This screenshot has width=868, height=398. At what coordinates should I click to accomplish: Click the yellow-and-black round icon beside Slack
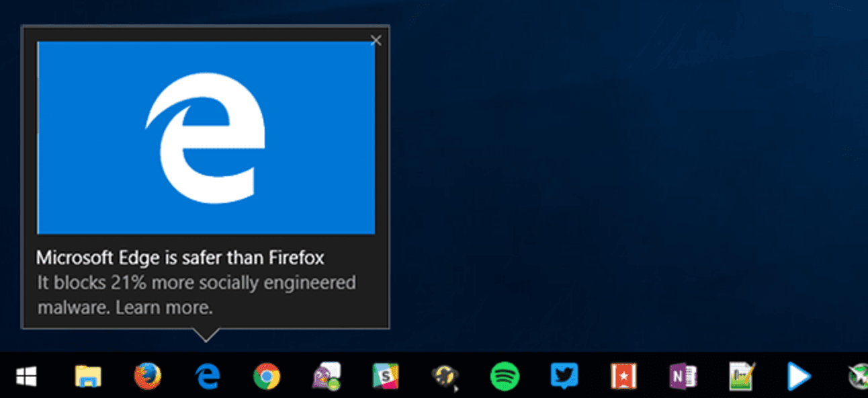(x=445, y=378)
